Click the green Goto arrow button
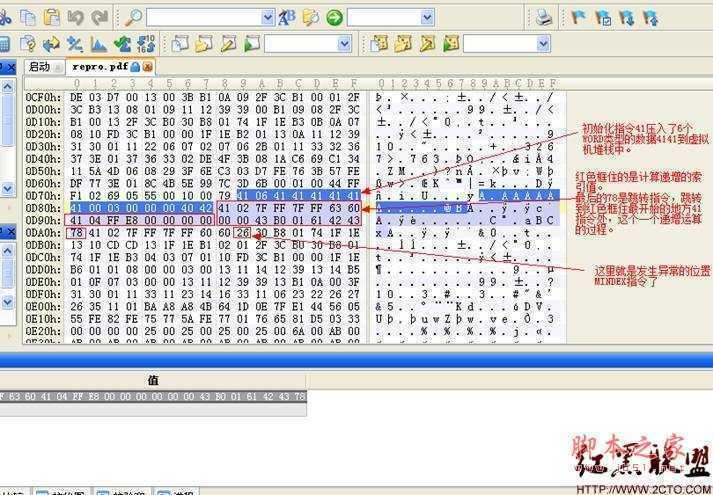 pos(335,18)
